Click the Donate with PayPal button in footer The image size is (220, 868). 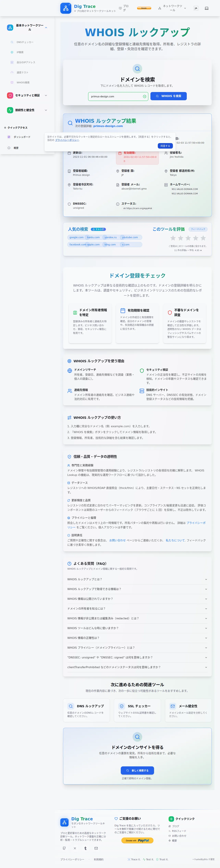click(x=137, y=840)
